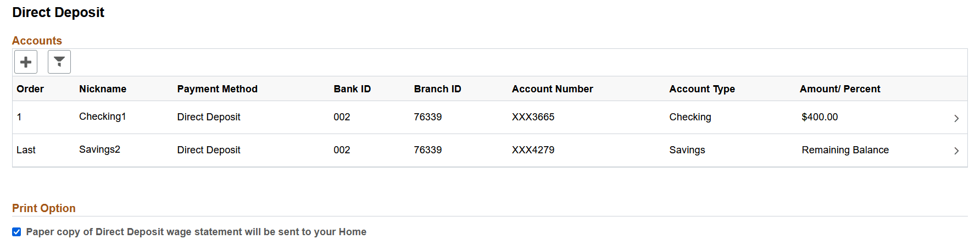Add a new direct deposit account
980x250 pixels.
[x=26, y=62]
